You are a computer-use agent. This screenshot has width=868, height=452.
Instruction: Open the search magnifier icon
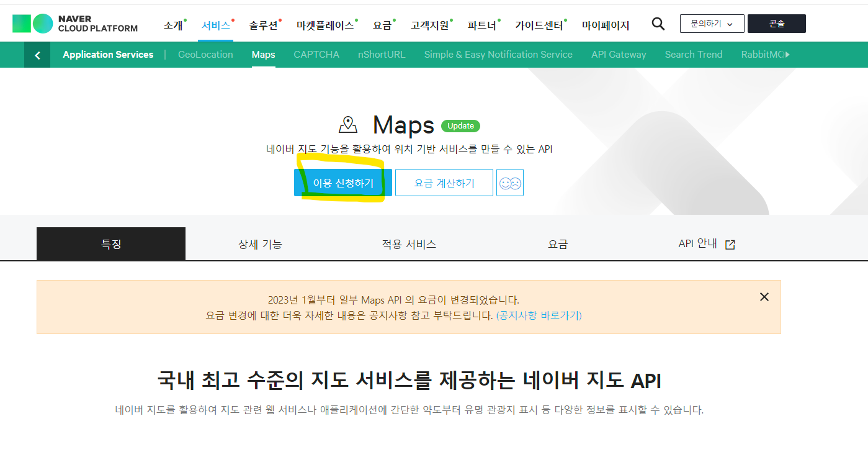pos(658,24)
